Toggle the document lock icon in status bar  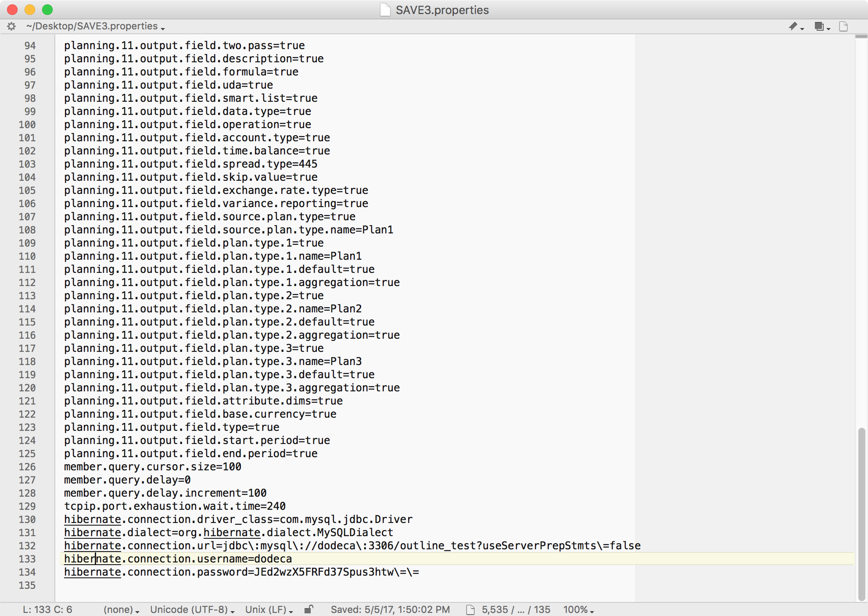tap(309, 609)
